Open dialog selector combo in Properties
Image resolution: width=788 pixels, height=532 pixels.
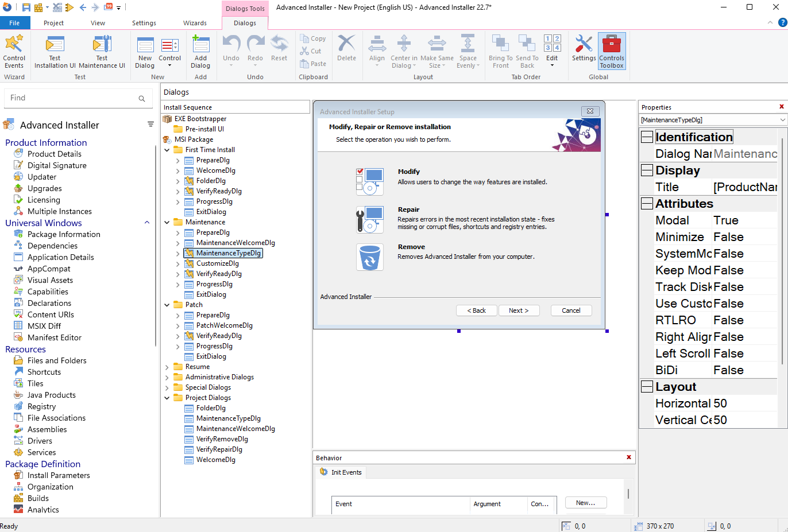[x=713, y=120]
